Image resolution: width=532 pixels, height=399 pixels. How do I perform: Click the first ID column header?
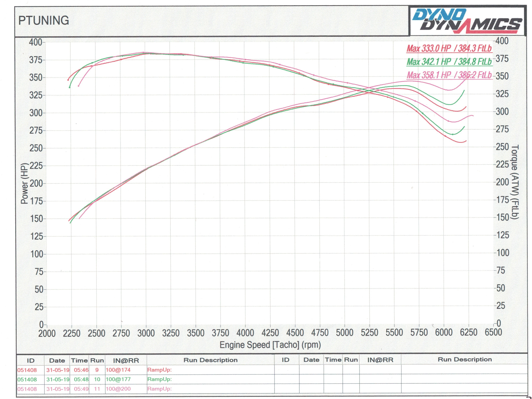pyautogui.click(x=30, y=361)
